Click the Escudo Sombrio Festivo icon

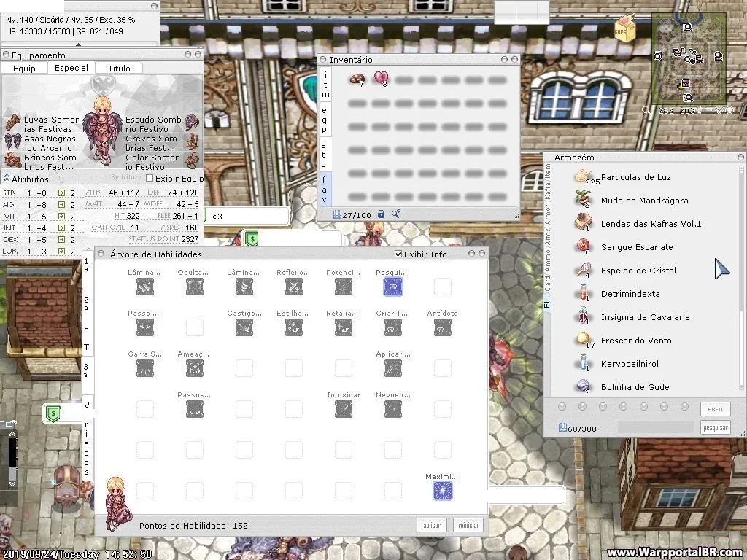[192, 122]
